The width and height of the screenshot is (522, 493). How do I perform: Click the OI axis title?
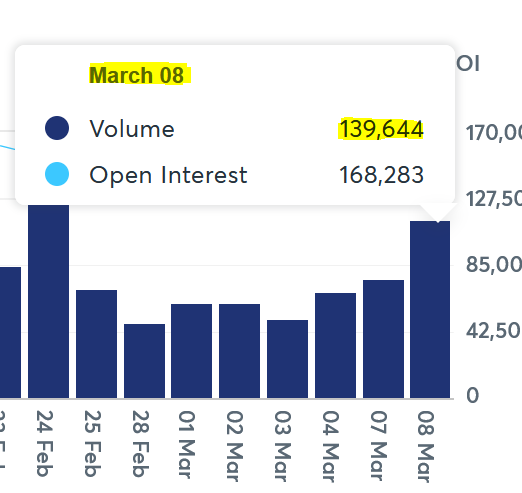coord(468,63)
